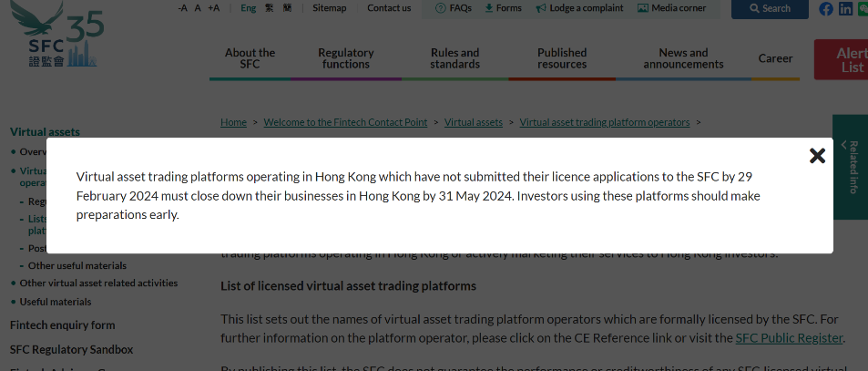Open Fintech enquiry form in sidebar
868x371 pixels.
pos(62,325)
